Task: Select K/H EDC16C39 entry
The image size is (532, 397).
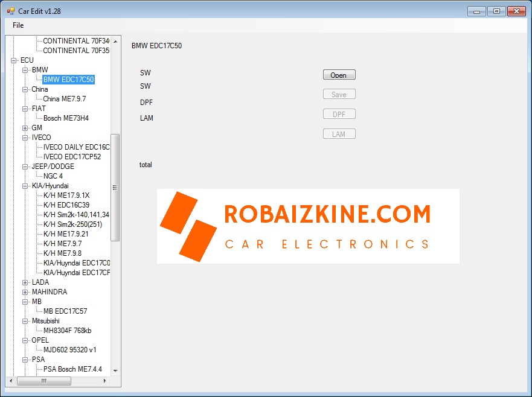Action: [66, 205]
